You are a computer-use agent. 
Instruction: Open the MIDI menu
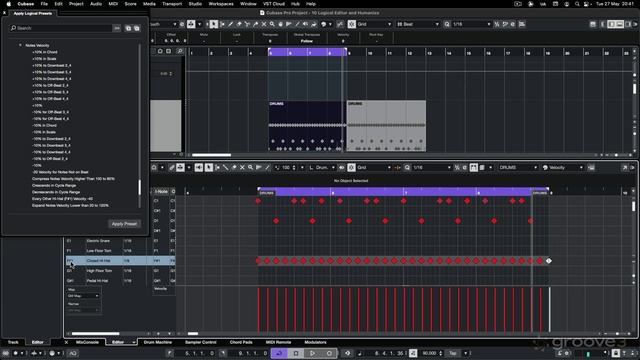coord(113,4)
